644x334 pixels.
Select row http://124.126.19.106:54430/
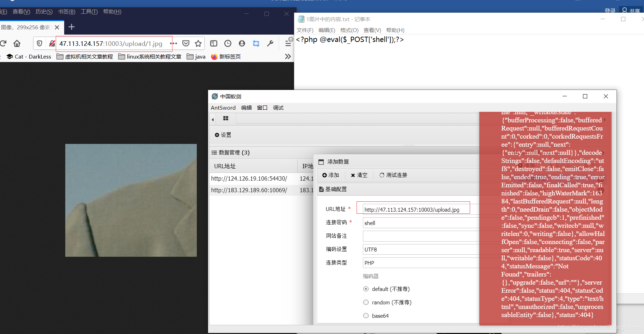pos(261,178)
